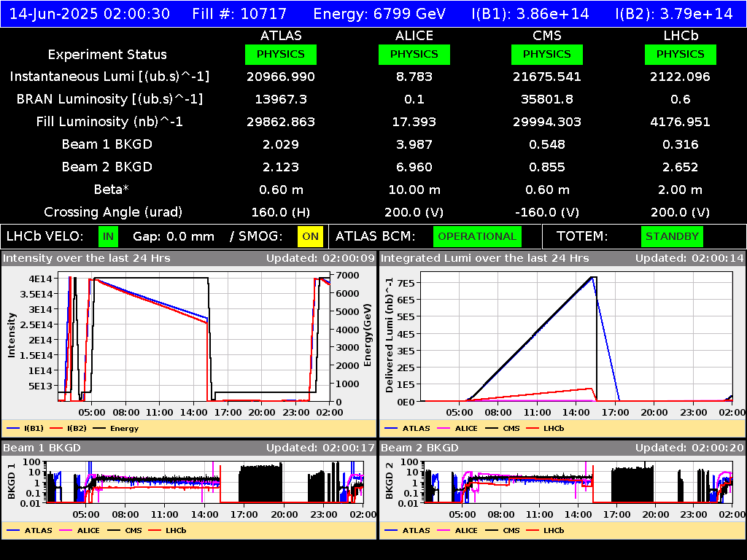This screenshot has width=747, height=560.
Task: Click ATLAS legend in Beam 1 BKGD chart
Action: pos(29,530)
